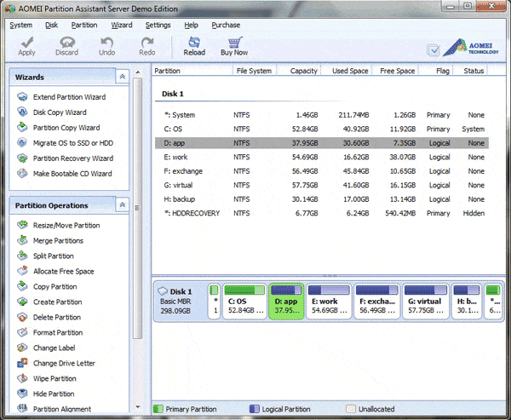
Task: Select the E: work block in disk map
Action: 329,301
